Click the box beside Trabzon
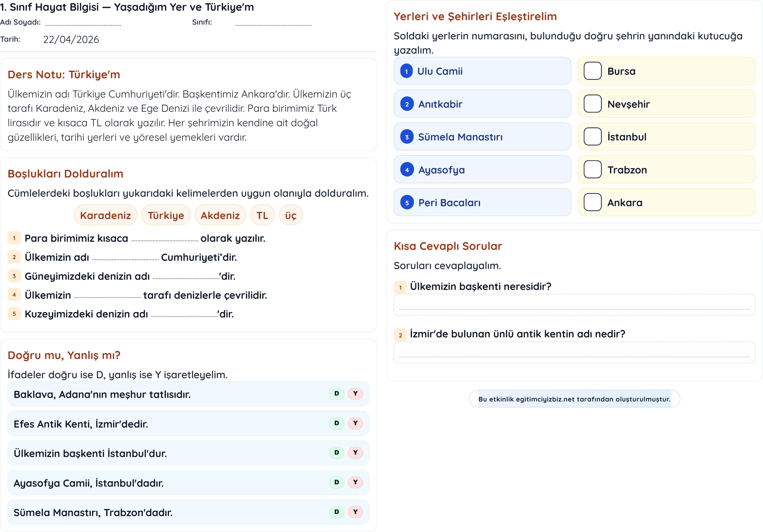 (592, 169)
